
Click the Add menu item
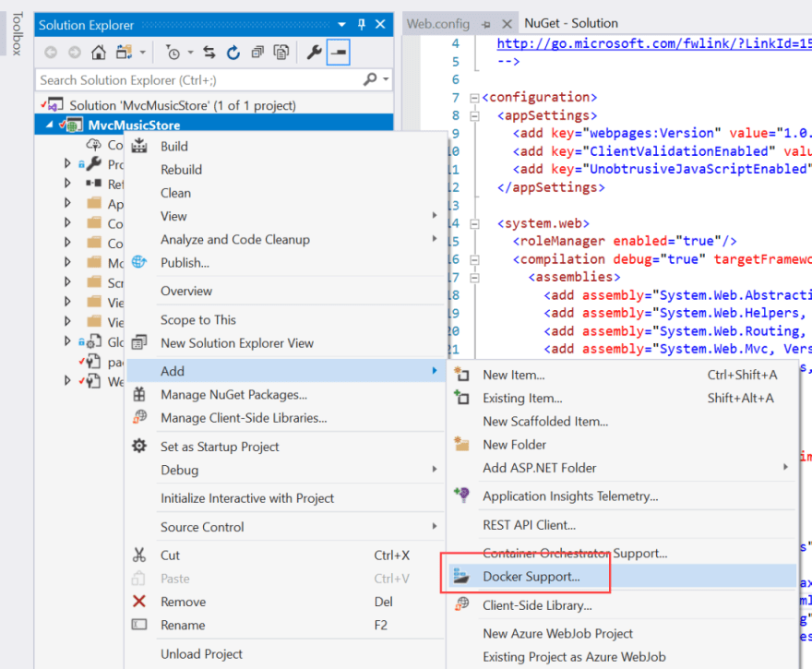[286, 371]
